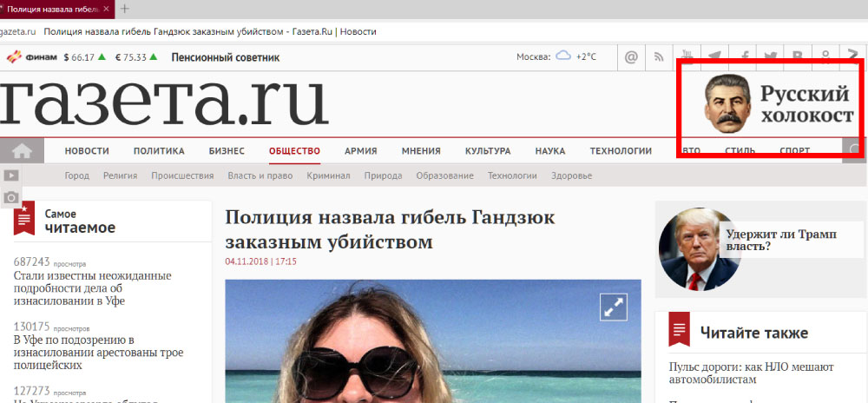Open the АРМИЯ section

point(360,150)
